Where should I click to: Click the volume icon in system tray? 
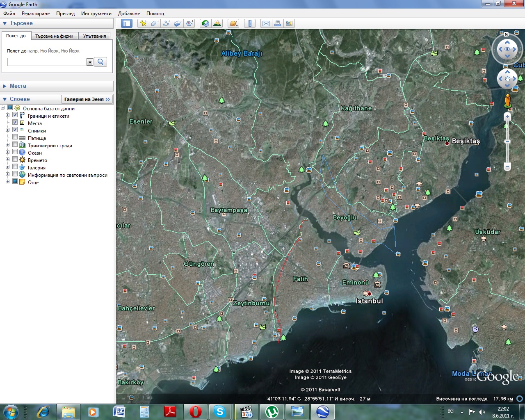482,411
